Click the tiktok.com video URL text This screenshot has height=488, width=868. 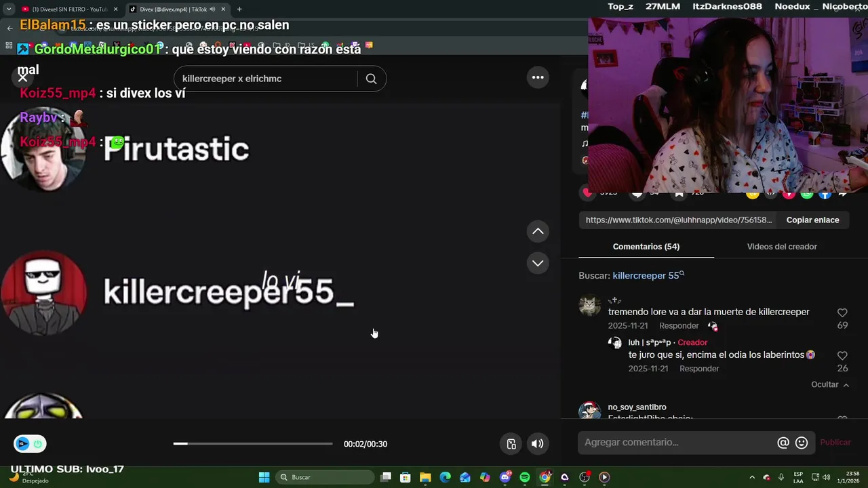679,220
